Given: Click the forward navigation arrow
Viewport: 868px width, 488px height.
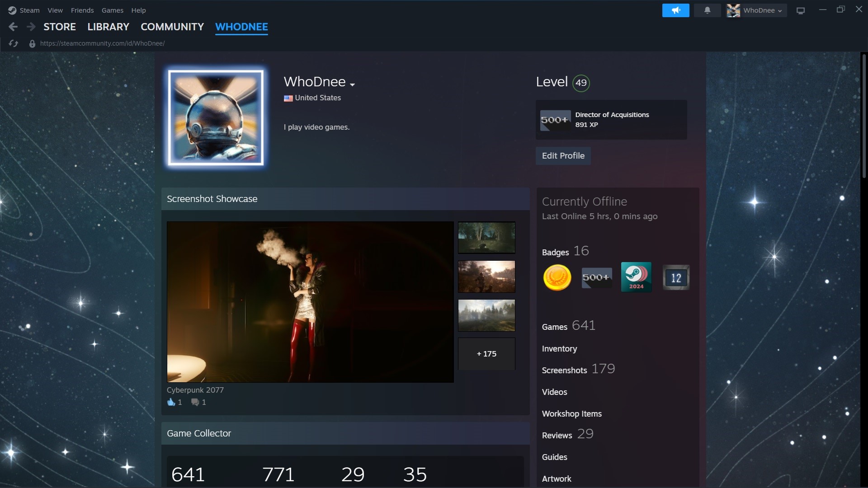Looking at the screenshot, I should tap(31, 27).
